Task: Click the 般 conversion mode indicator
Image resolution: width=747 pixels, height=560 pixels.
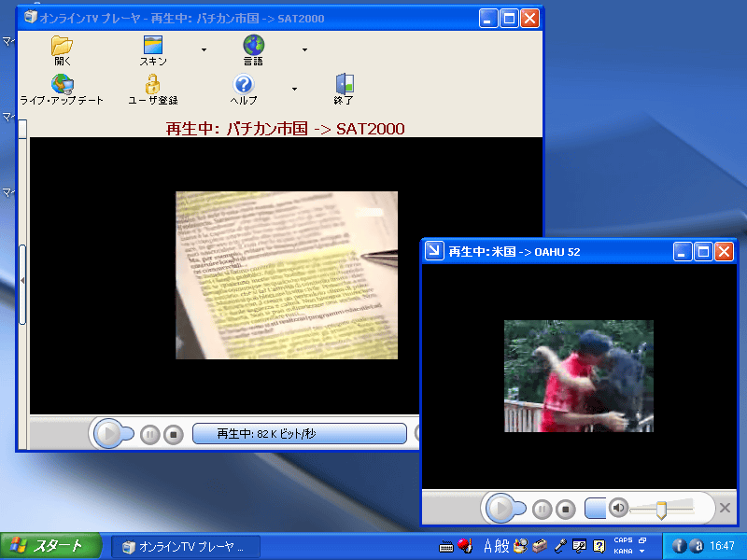Action: coord(501,546)
